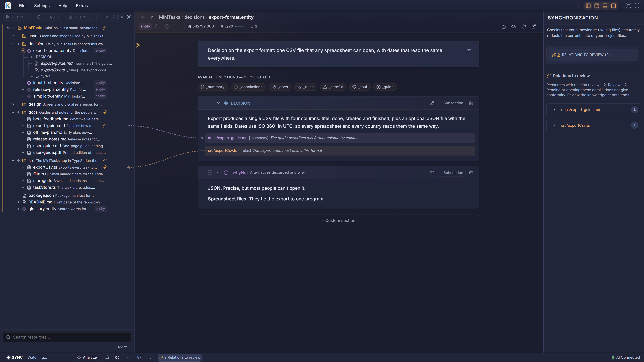Image resolution: width=644 pixels, height=362 pixels.
Task: Click the Search resources input field
Action: click(67, 337)
